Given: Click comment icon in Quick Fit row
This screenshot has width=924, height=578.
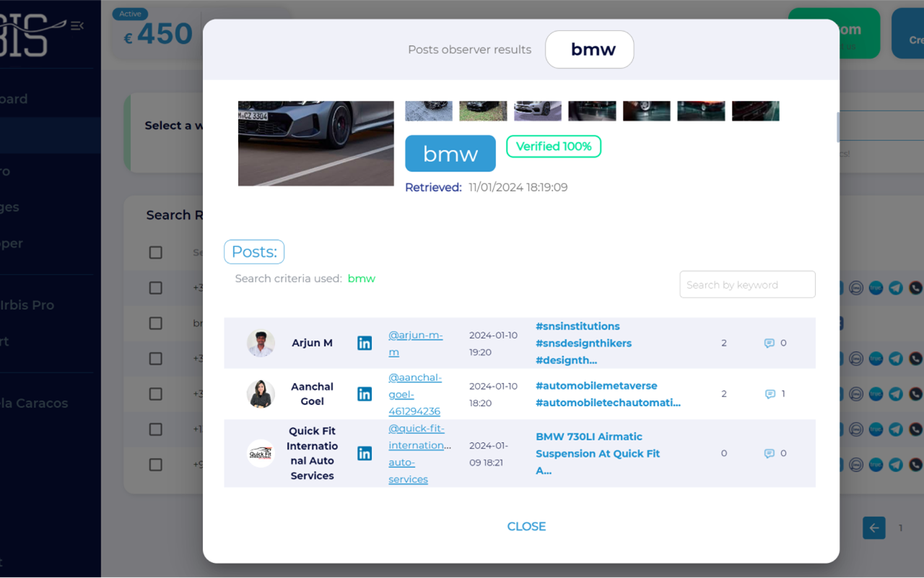Looking at the screenshot, I should click(x=769, y=453).
